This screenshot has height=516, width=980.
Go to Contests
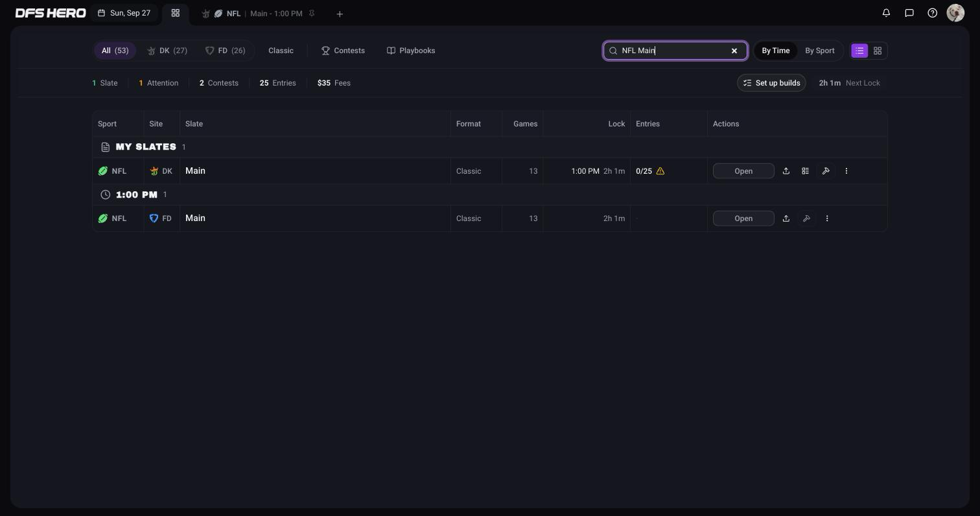pos(343,51)
